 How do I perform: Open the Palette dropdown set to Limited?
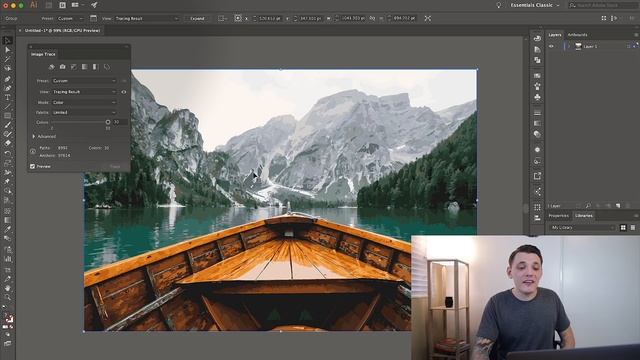[84, 113]
